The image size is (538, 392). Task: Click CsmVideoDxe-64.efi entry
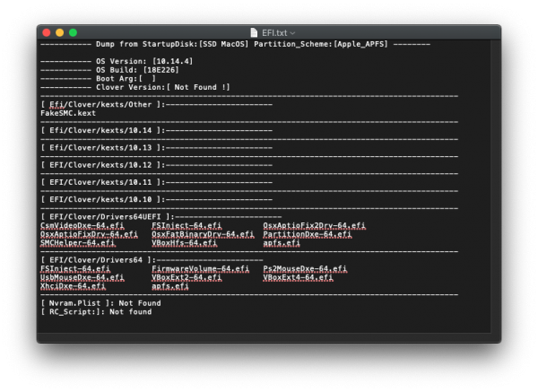tap(82, 225)
